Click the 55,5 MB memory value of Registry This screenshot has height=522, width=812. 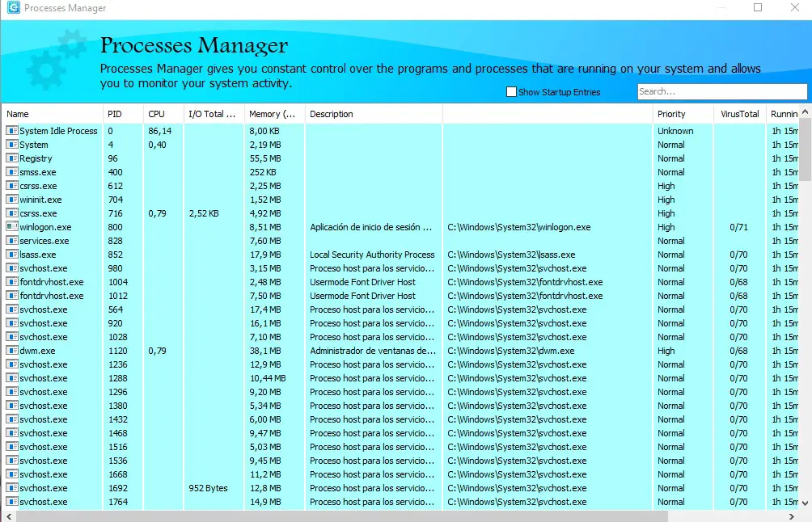265,158
